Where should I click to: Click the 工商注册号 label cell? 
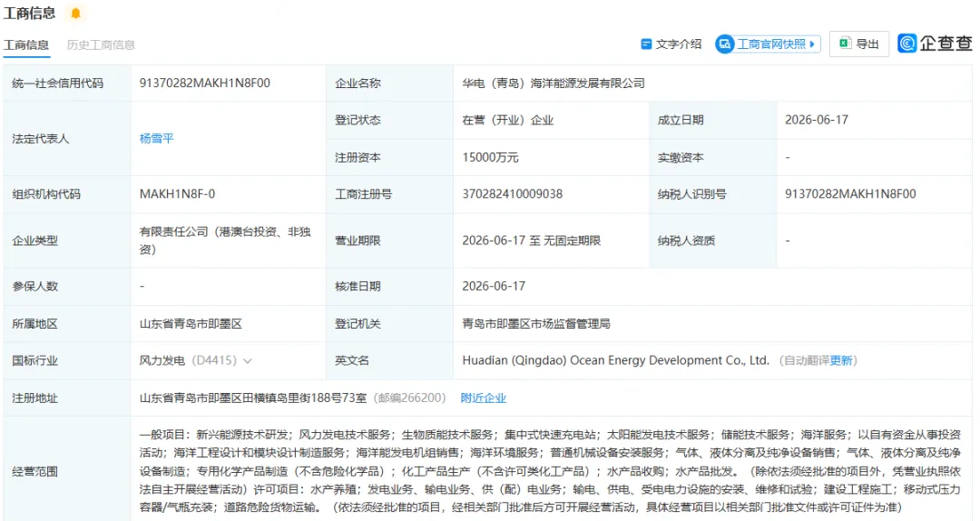(389, 194)
